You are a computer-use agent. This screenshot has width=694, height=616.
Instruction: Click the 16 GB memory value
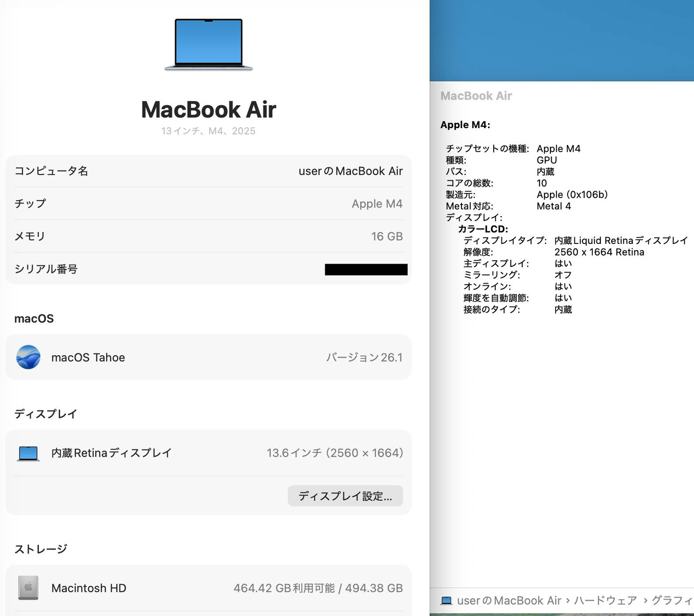(x=387, y=236)
